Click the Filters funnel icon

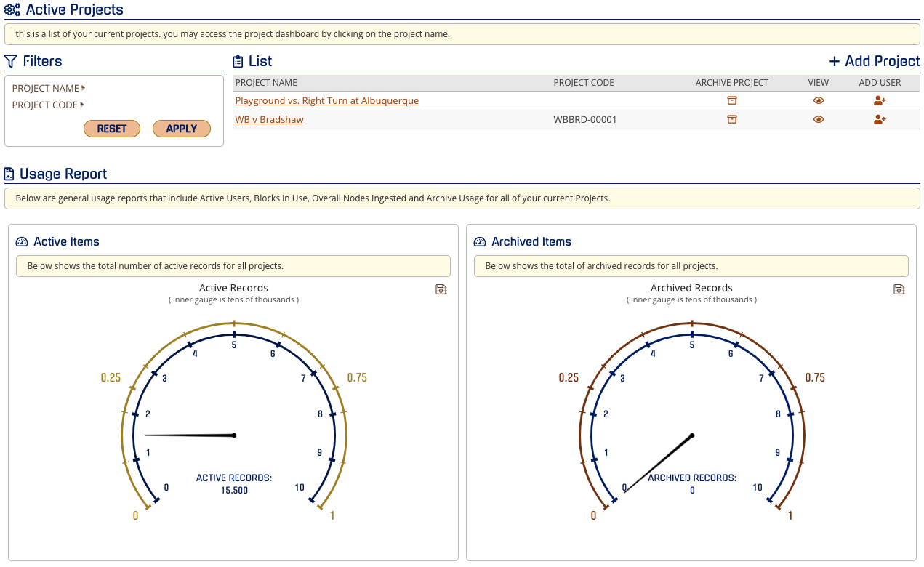coord(10,61)
